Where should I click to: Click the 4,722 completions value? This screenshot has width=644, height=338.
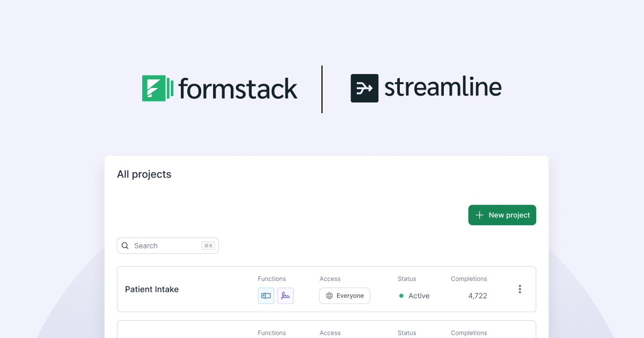point(478,296)
